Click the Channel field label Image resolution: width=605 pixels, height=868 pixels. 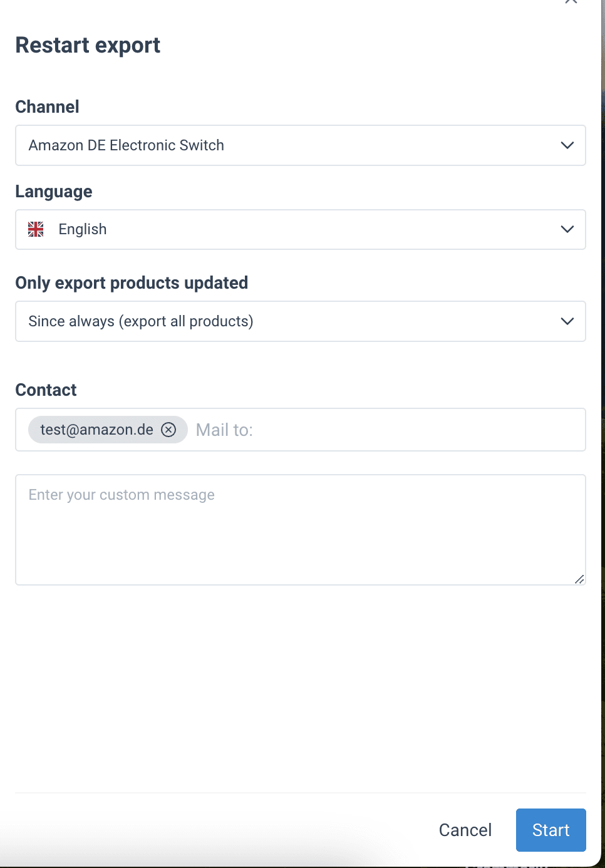[47, 106]
